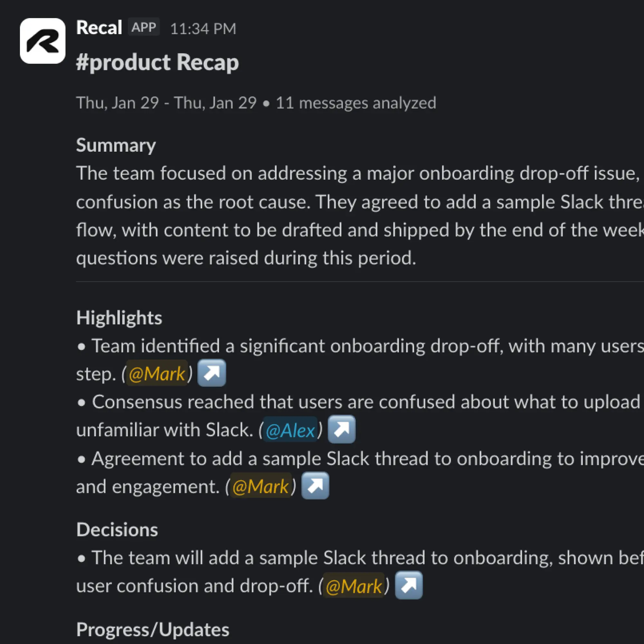The height and width of the screenshot is (644, 644).
Task: Click the APP badge next to Recal
Action: click(x=144, y=27)
